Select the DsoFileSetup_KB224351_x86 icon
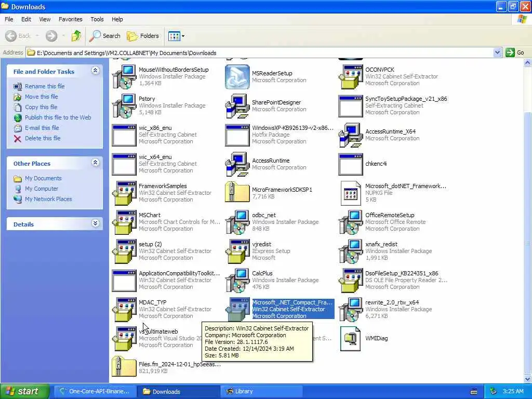The width and height of the screenshot is (532, 399). click(351, 281)
